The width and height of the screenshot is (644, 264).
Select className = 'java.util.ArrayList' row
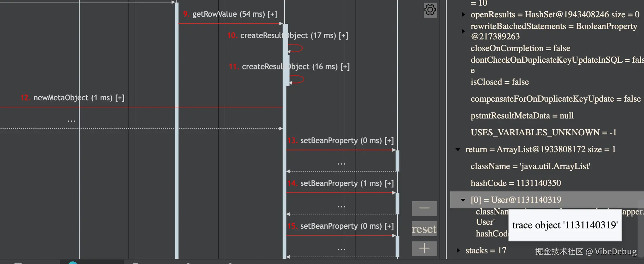[530, 166]
